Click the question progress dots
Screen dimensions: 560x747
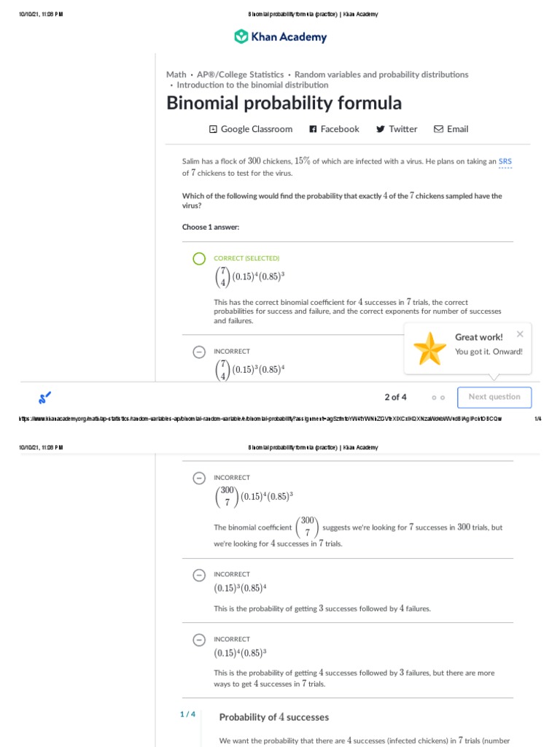click(437, 398)
